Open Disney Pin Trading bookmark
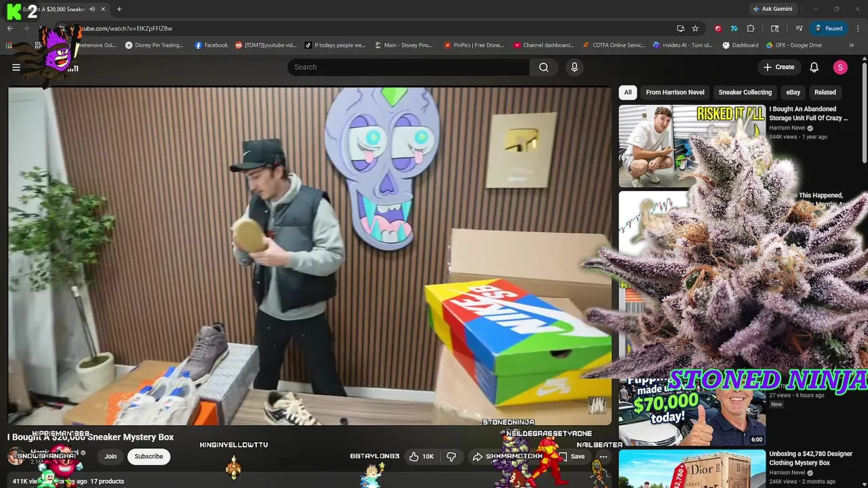Screen dimensions: 868x488 [154, 45]
